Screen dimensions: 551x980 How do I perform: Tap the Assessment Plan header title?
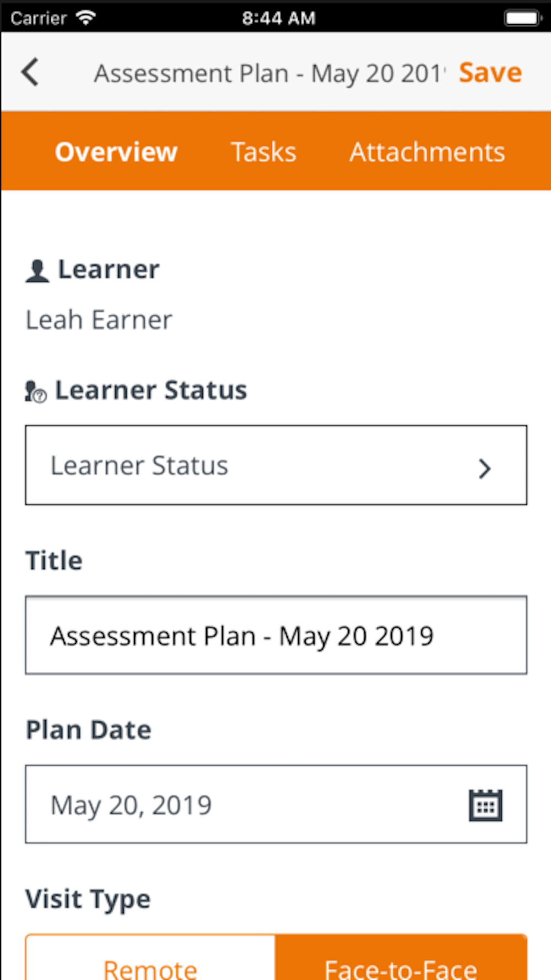(x=268, y=73)
